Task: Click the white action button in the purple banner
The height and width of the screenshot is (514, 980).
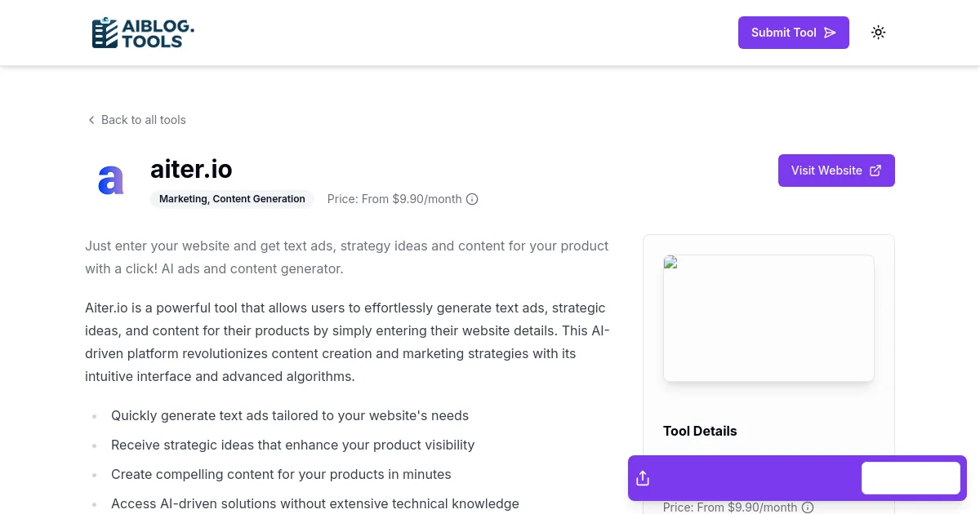Action: coord(911,477)
